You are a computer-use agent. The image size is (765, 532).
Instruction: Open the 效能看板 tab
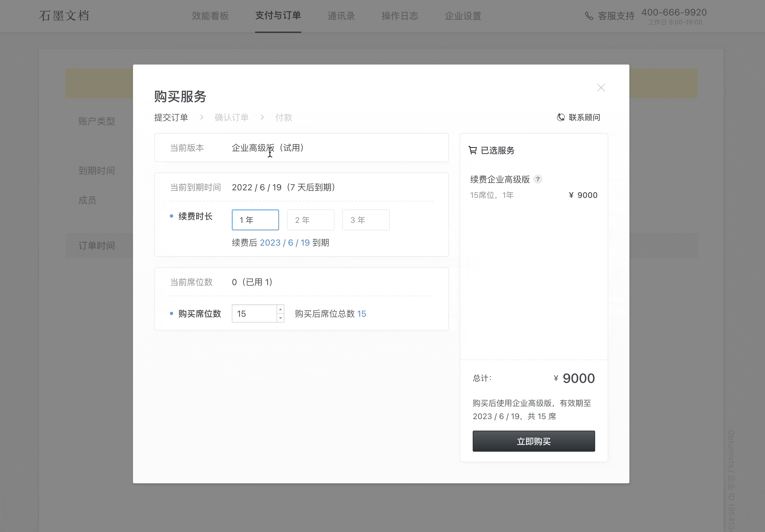[210, 16]
